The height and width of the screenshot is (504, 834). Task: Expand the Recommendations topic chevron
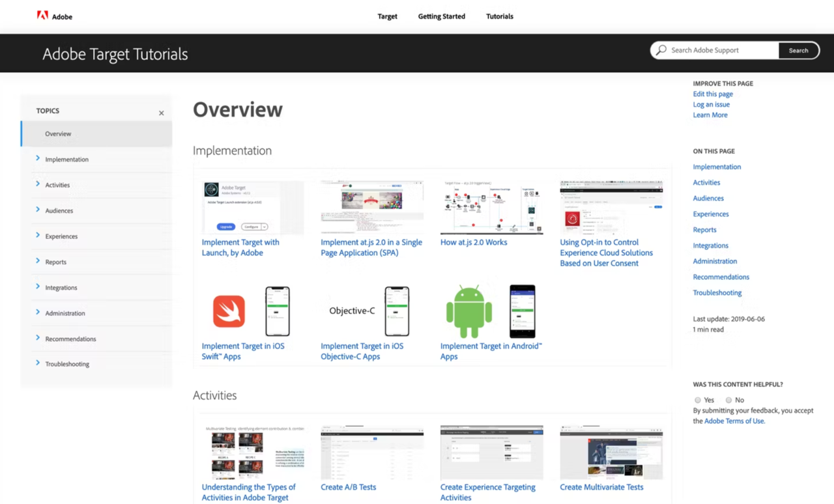38,338
